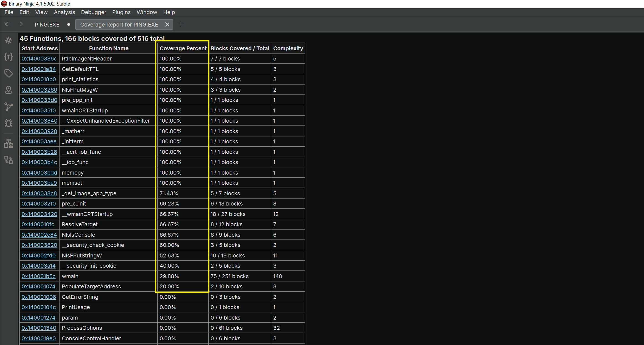Open NlsIsConsole address 0x140002e84
Image resolution: width=644 pixels, height=345 pixels.
pyautogui.click(x=39, y=235)
